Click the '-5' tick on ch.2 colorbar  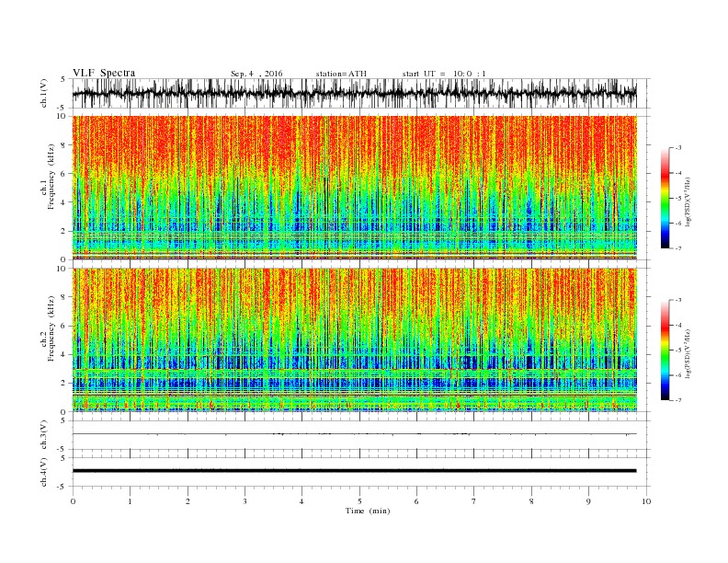tap(678, 350)
